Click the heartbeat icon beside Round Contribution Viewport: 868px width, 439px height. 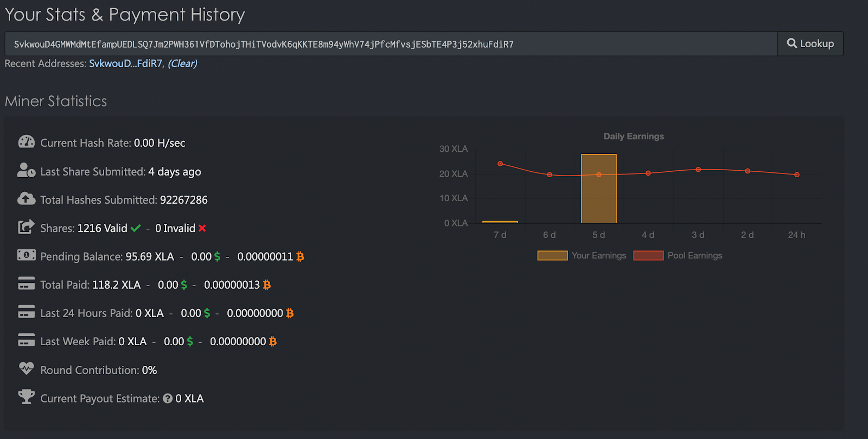[26, 369]
